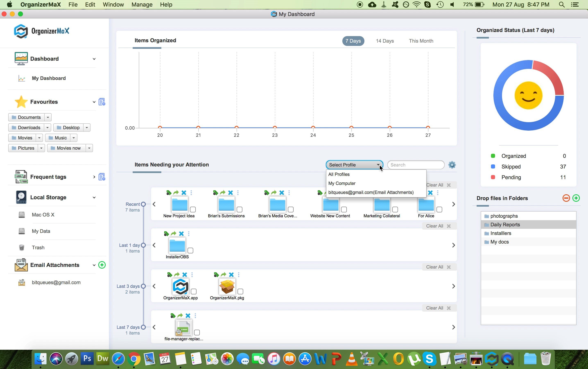The image size is (588, 369).
Task: Tick the checkbox for InstallerOBS
Action: point(190,250)
